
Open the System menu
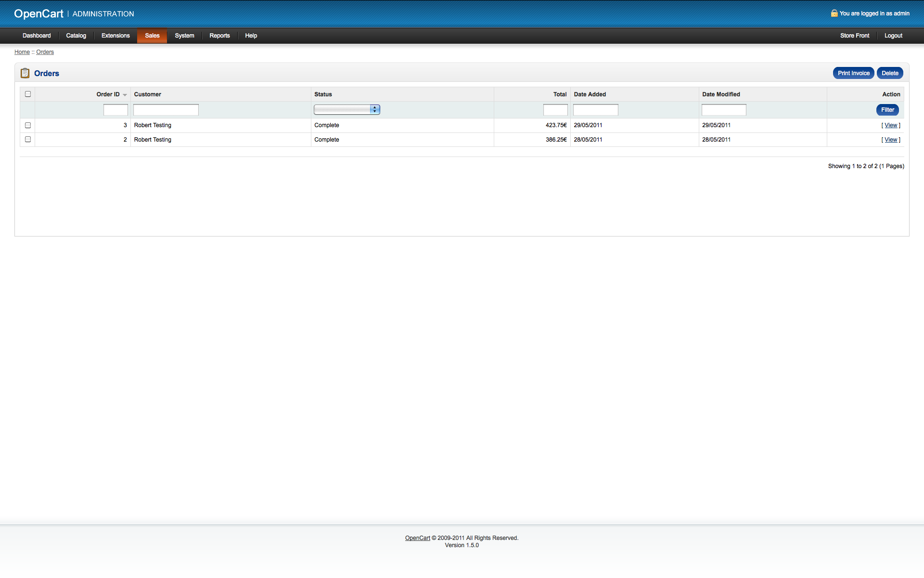(x=184, y=36)
